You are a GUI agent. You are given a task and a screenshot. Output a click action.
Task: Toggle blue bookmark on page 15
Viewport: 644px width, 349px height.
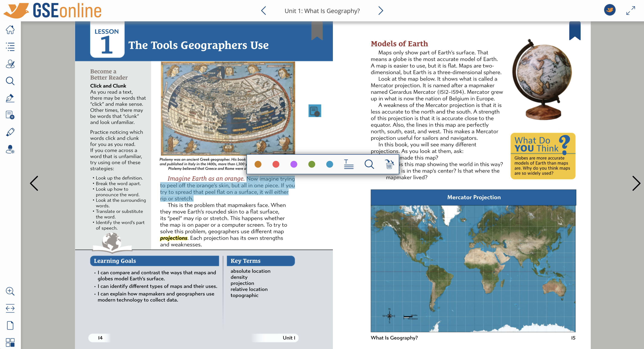pyautogui.click(x=575, y=31)
